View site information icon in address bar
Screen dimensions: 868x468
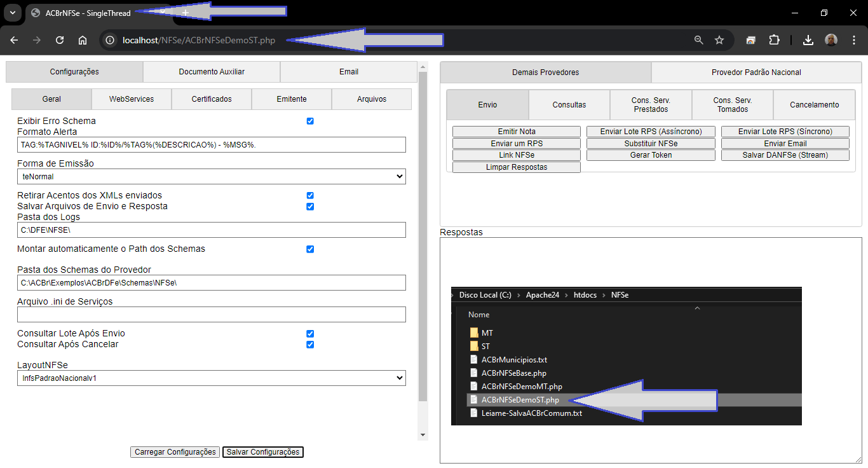(x=110, y=40)
